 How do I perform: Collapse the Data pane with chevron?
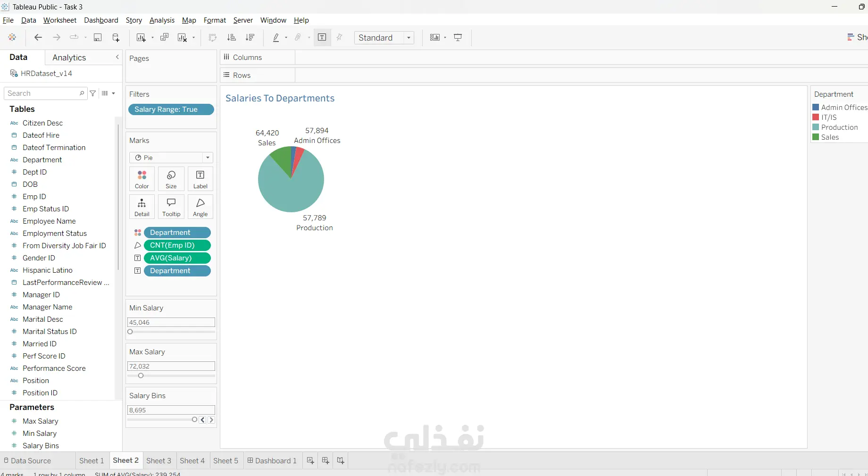click(117, 57)
